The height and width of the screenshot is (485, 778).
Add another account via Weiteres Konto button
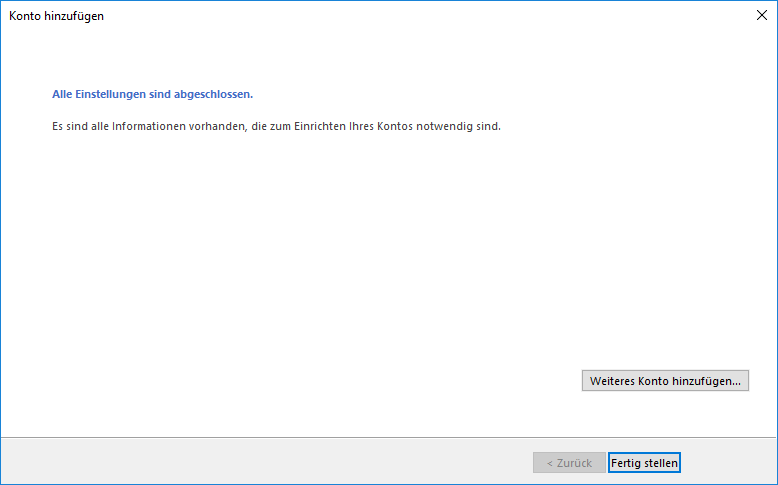[665, 381]
